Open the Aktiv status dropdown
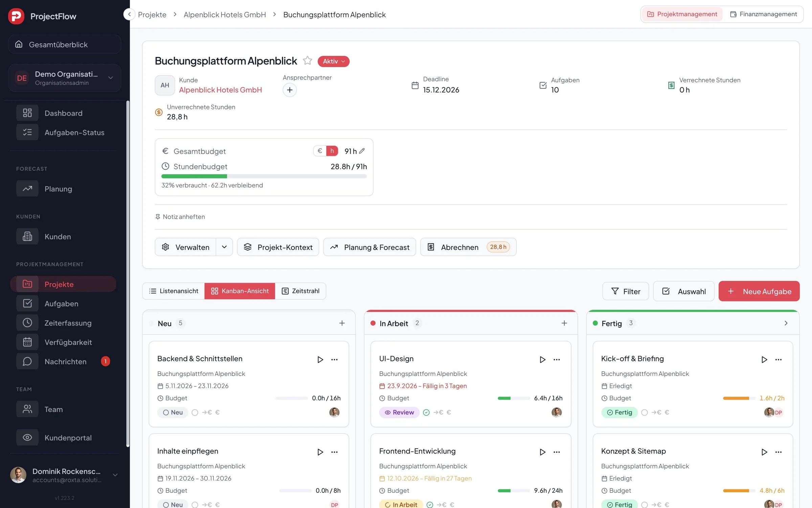 [x=333, y=61]
